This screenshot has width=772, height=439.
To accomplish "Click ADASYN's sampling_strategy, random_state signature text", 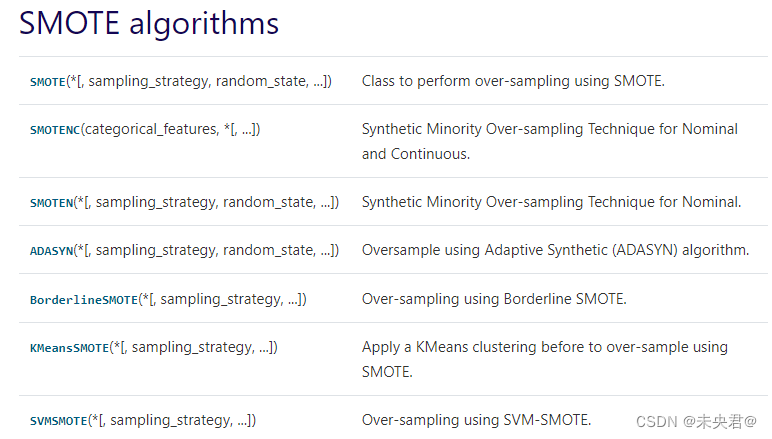I will (x=206, y=251).
